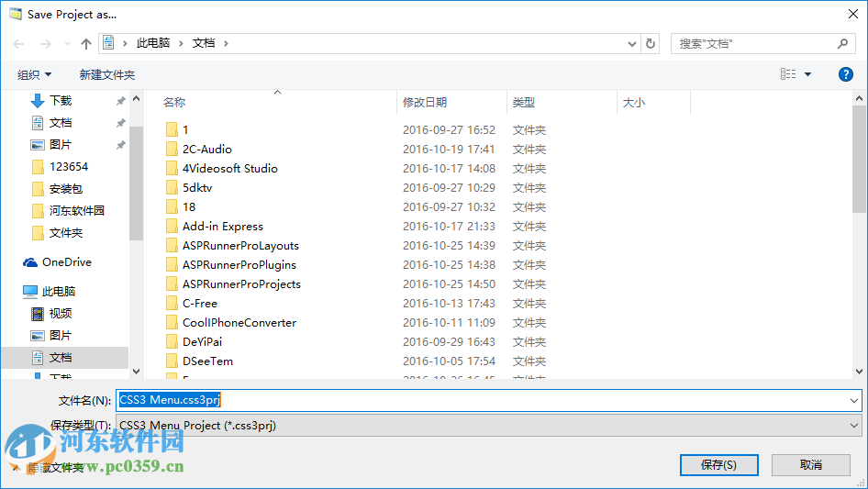
Task: Select 此电脑 in the address breadcrumb
Action: pyautogui.click(x=153, y=43)
